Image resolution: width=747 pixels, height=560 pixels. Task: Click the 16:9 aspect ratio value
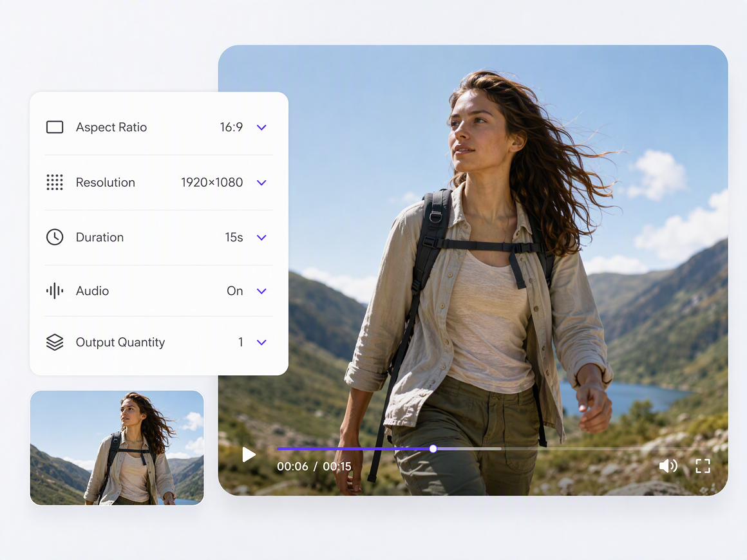[x=231, y=127]
